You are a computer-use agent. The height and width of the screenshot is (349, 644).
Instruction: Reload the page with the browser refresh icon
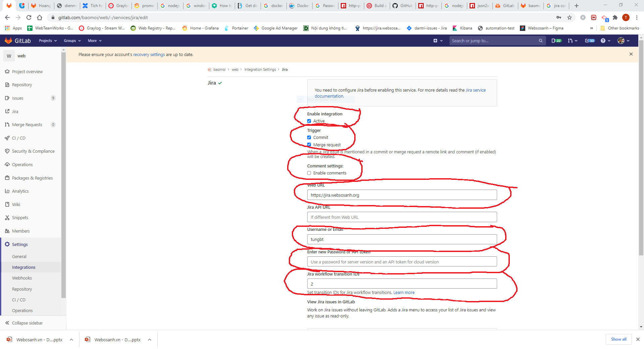29,17
